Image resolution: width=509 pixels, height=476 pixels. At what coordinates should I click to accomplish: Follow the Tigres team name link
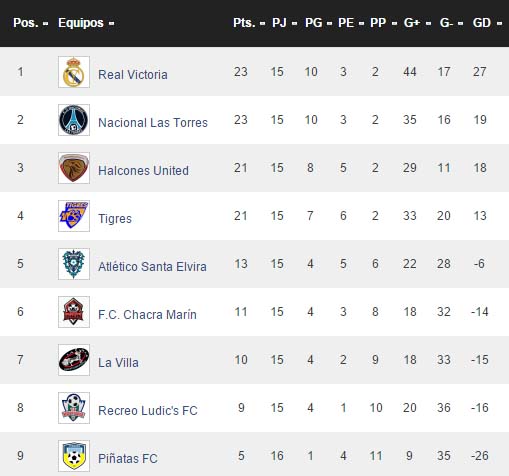(115, 219)
